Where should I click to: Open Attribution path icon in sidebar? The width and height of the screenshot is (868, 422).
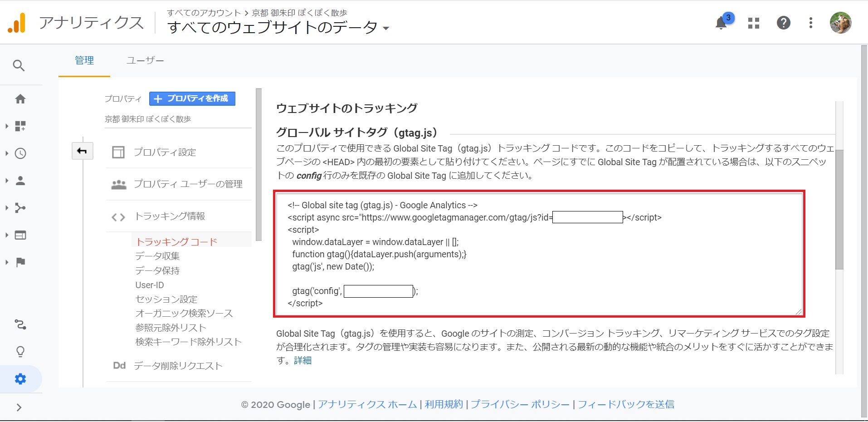(x=20, y=325)
